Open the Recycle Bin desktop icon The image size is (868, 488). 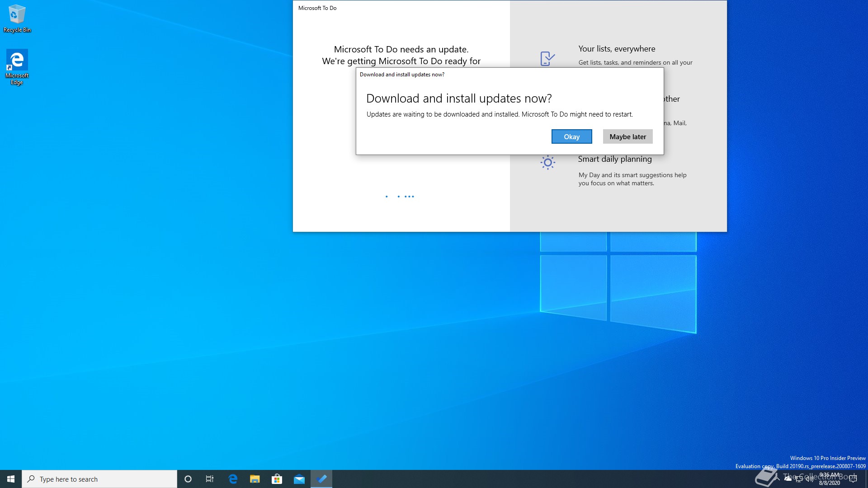click(17, 19)
